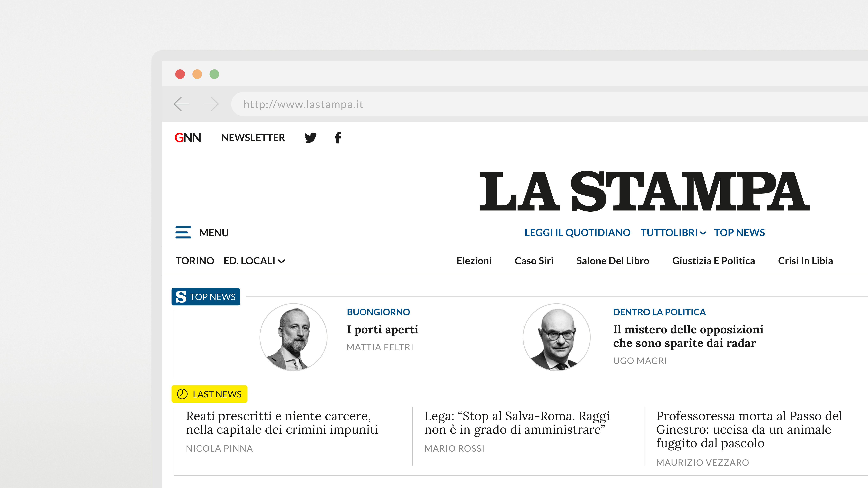Screen dimensions: 868x488
Task: Open the Crisi In Libia topic
Action: tap(805, 261)
